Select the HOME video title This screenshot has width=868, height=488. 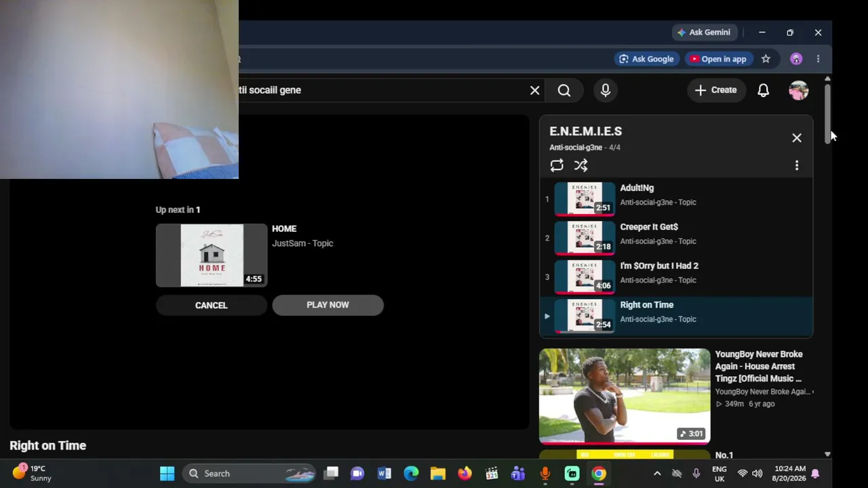pyautogui.click(x=284, y=229)
